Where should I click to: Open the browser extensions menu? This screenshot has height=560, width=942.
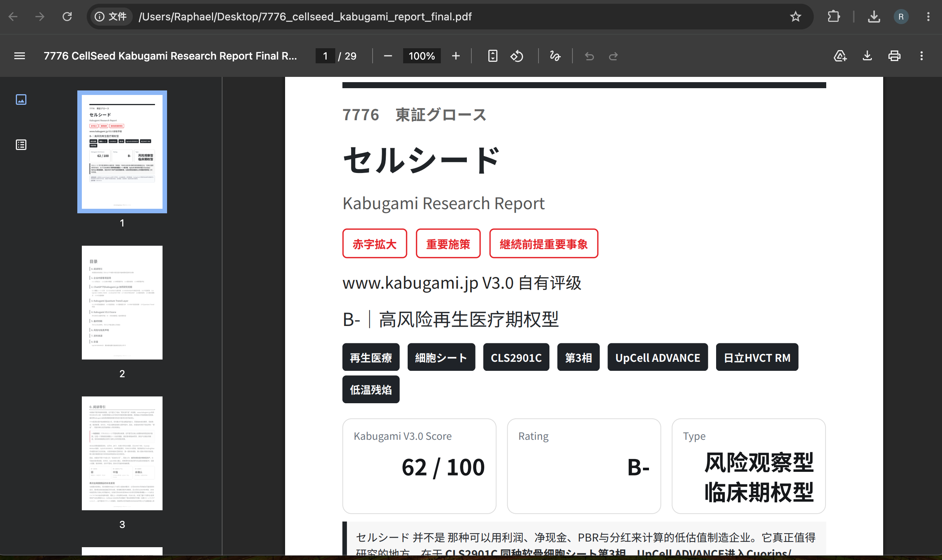tap(833, 17)
